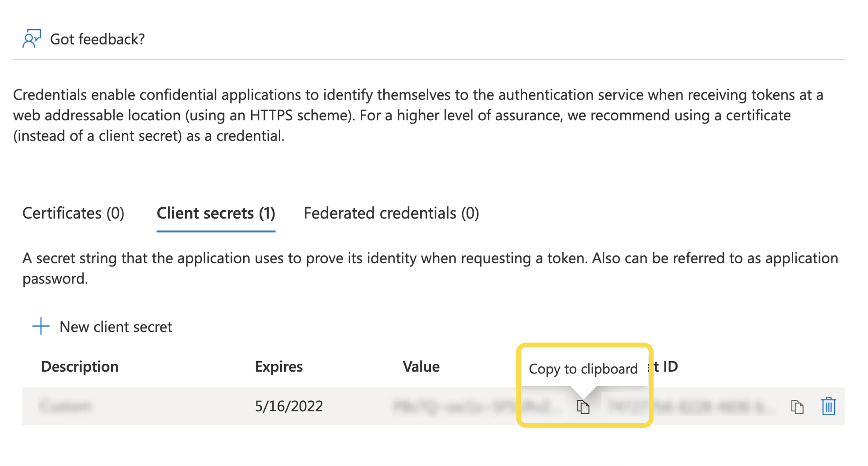Click the plus icon for new client secret
868x466 pixels.
click(x=41, y=326)
